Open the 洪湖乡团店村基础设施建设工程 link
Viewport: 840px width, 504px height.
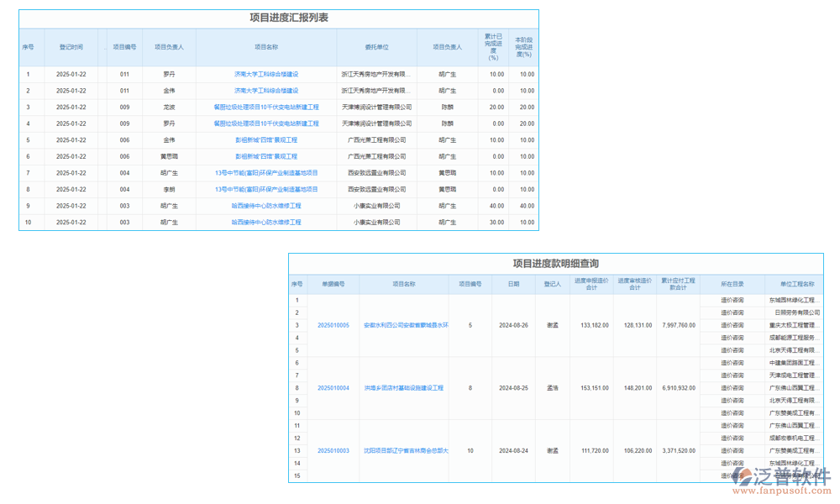click(x=403, y=388)
